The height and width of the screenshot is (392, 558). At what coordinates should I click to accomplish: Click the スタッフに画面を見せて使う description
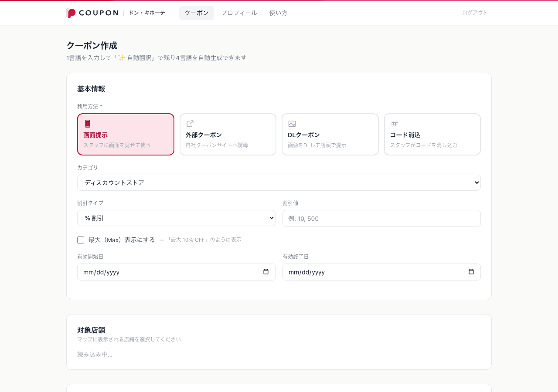117,145
